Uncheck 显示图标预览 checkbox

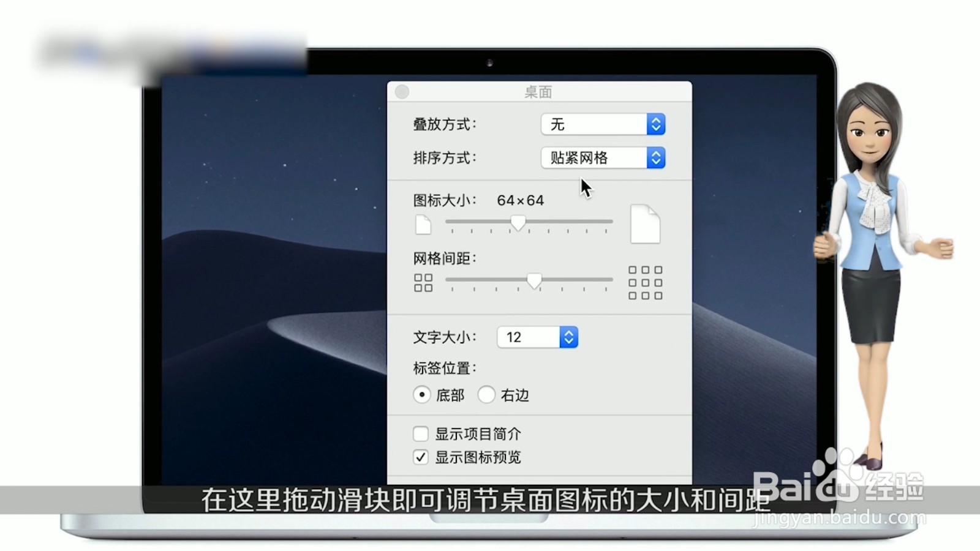pyautogui.click(x=421, y=457)
